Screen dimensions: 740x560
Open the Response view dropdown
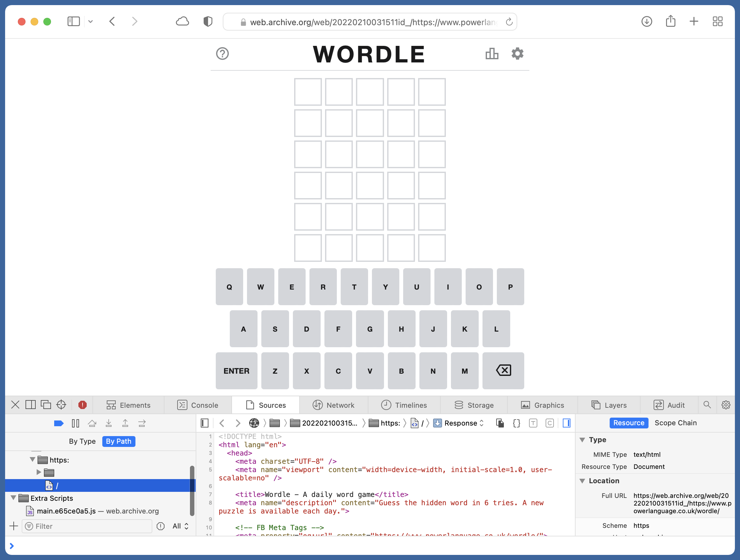pyautogui.click(x=459, y=423)
